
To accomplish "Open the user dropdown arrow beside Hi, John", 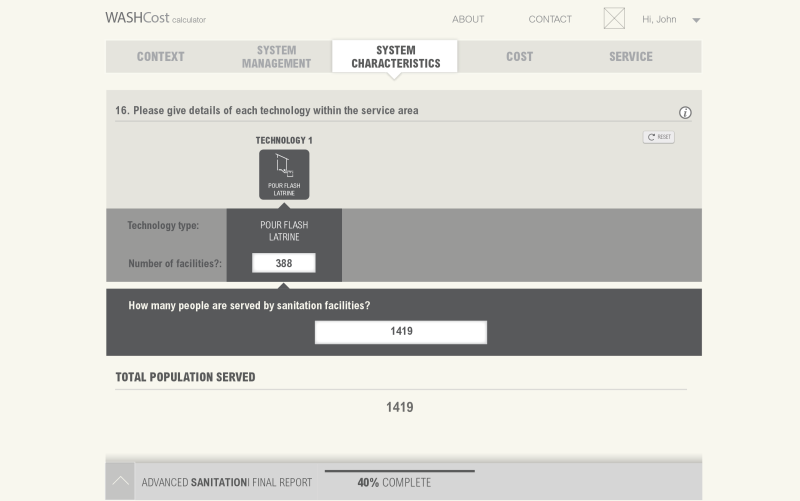I will point(696,20).
